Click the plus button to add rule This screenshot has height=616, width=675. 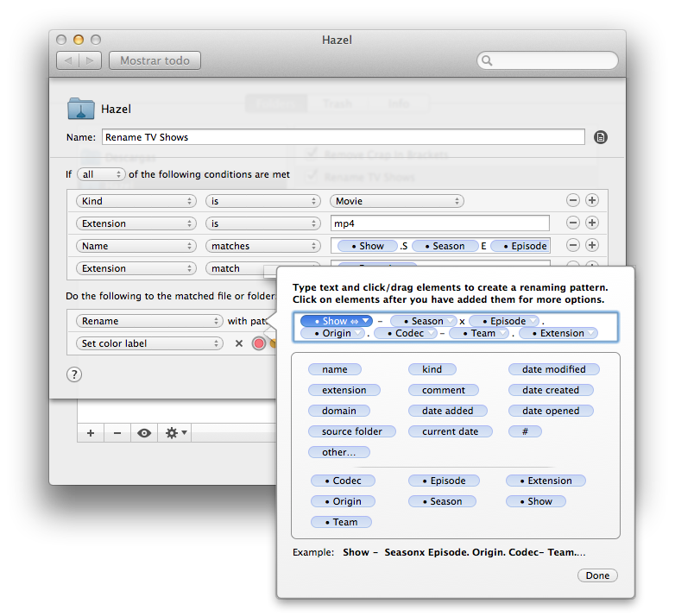pos(91,433)
